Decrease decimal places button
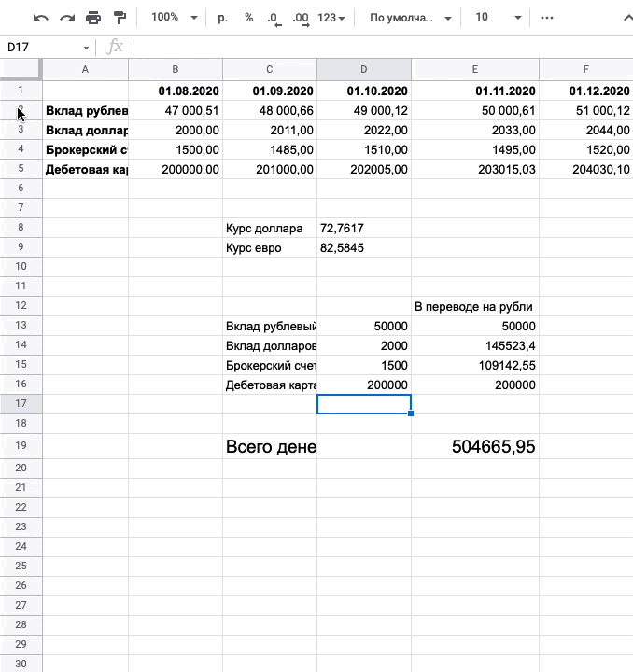633x672 pixels. point(274,19)
